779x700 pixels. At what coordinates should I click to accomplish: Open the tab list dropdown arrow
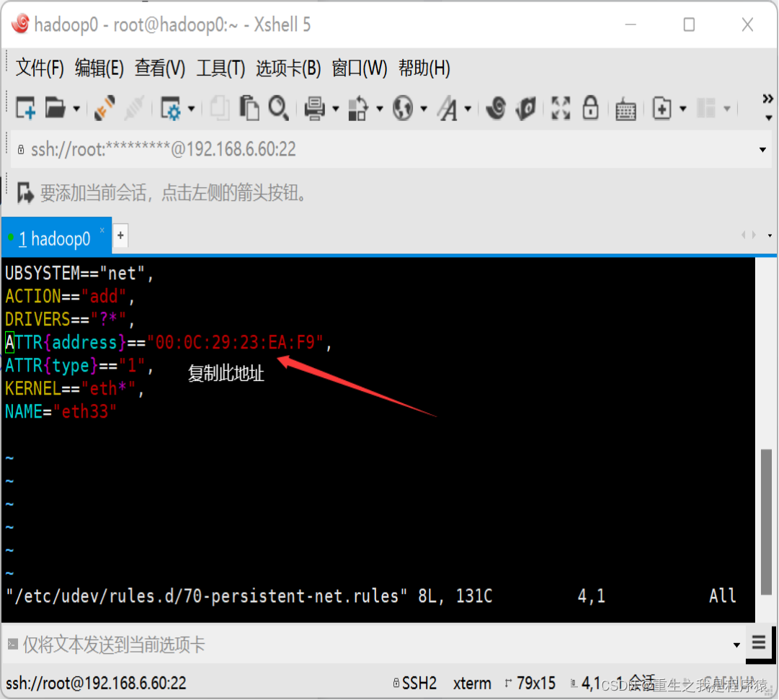770,235
